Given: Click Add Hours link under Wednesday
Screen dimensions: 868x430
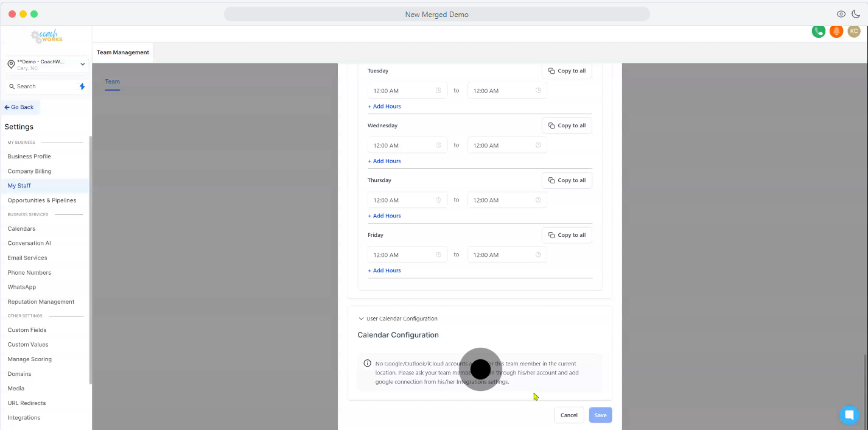Looking at the screenshot, I should 384,161.
